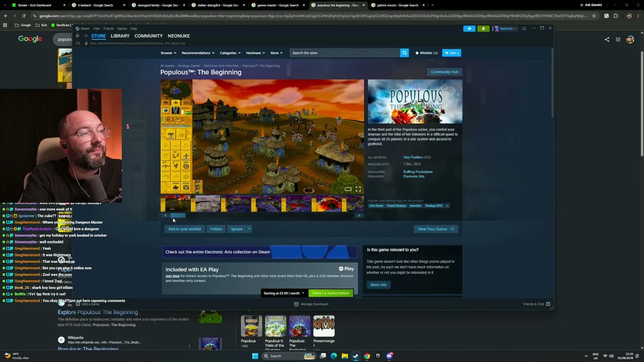Click the Windows Start button

tap(255, 356)
